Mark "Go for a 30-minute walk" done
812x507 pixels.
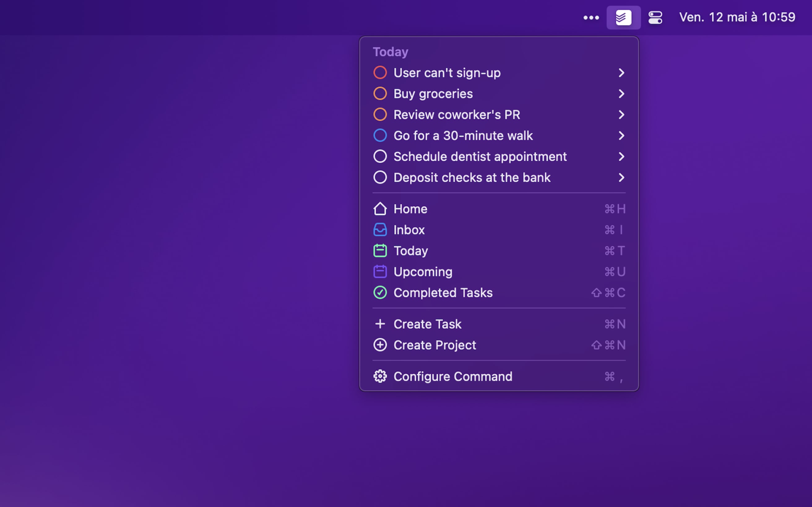tap(380, 135)
